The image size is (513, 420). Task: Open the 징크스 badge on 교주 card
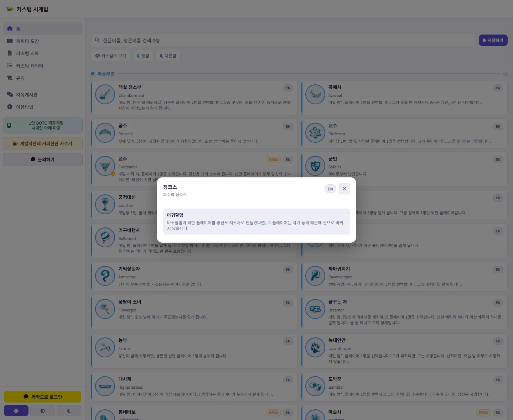coord(273,159)
